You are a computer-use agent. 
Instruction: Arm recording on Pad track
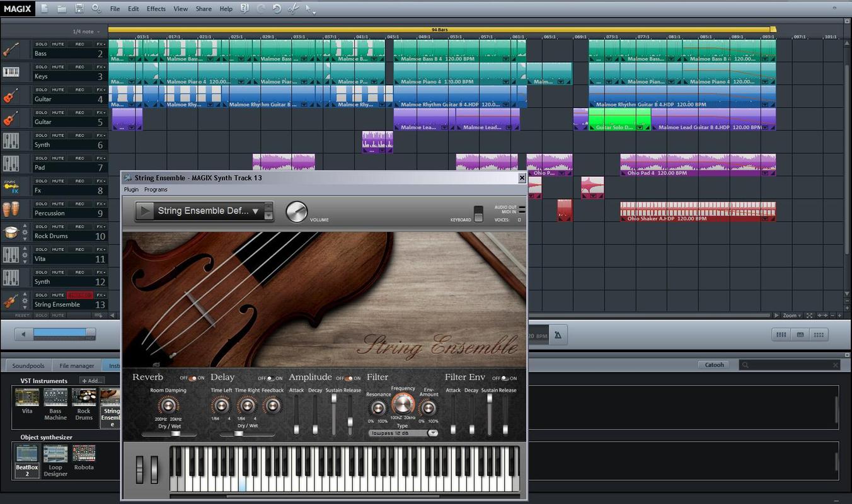(x=79, y=158)
